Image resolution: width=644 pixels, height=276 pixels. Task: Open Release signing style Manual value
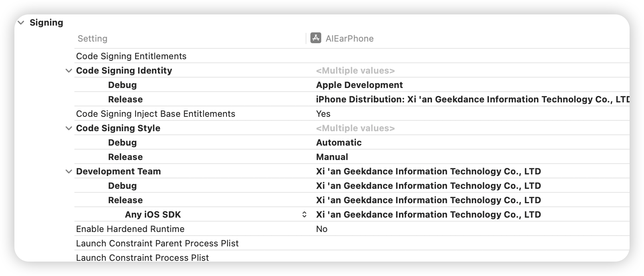[x=332, y=157]
